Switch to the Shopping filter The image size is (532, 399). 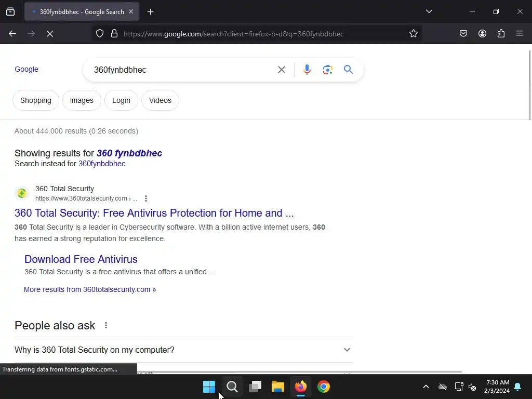pos(36,100)
